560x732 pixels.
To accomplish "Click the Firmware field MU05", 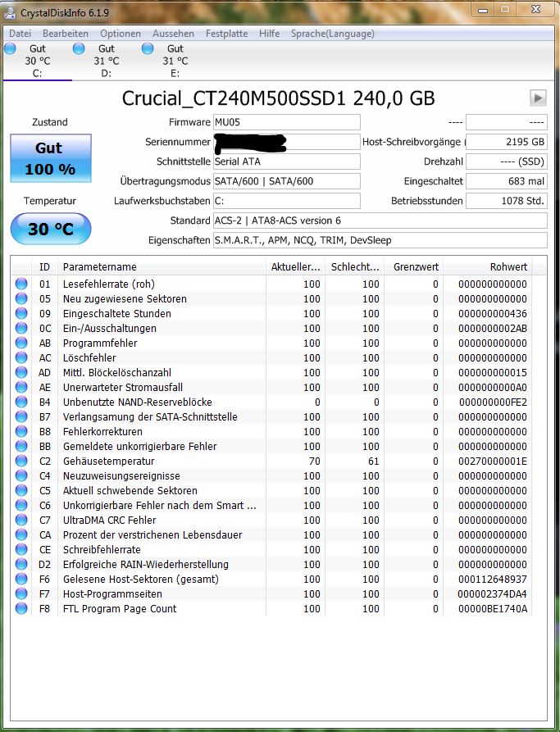I will 287,122.
